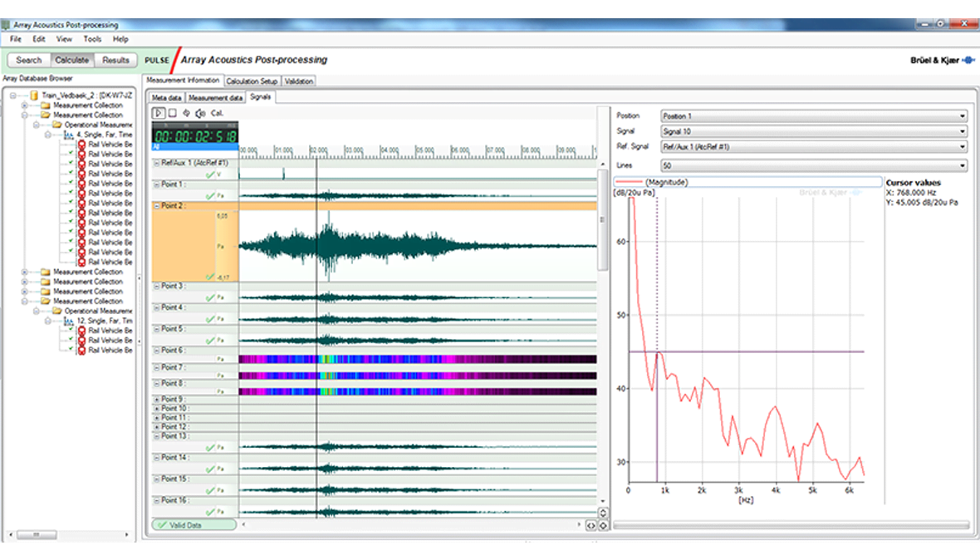
Task: Click the speaker audio icon
Action: [x=199, y=113]
